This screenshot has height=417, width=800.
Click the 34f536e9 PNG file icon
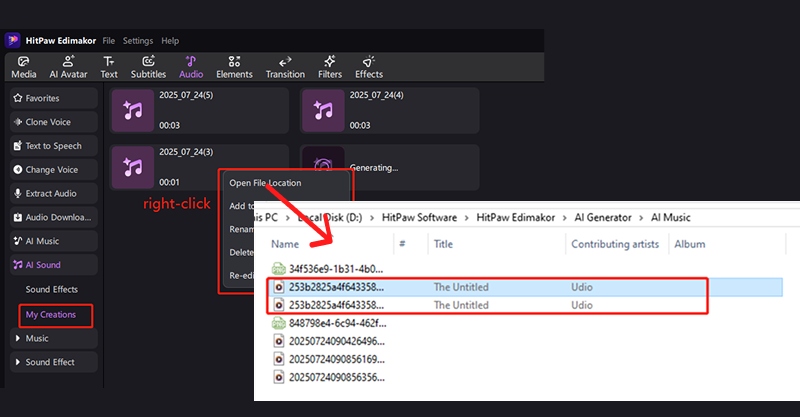[278, 269]
